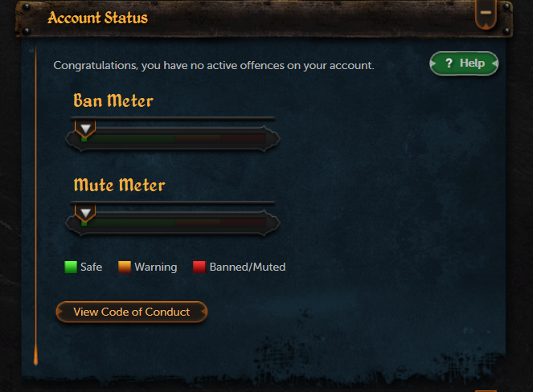Image resolution: width=533 pixels, height=392 pixels.
Task: Select the Mute Meter pointer marker
Action: pyautogui.click(x=85, y=213)
